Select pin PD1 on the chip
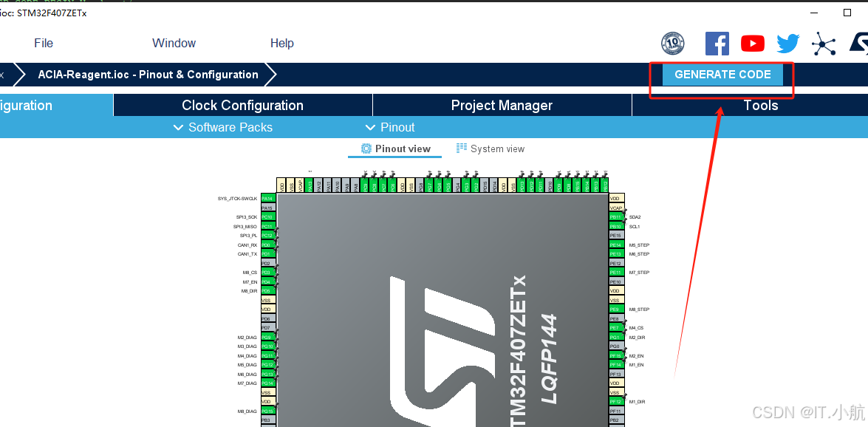The height and width of the screenshot is (427, 868). click(x=268, y=253)
